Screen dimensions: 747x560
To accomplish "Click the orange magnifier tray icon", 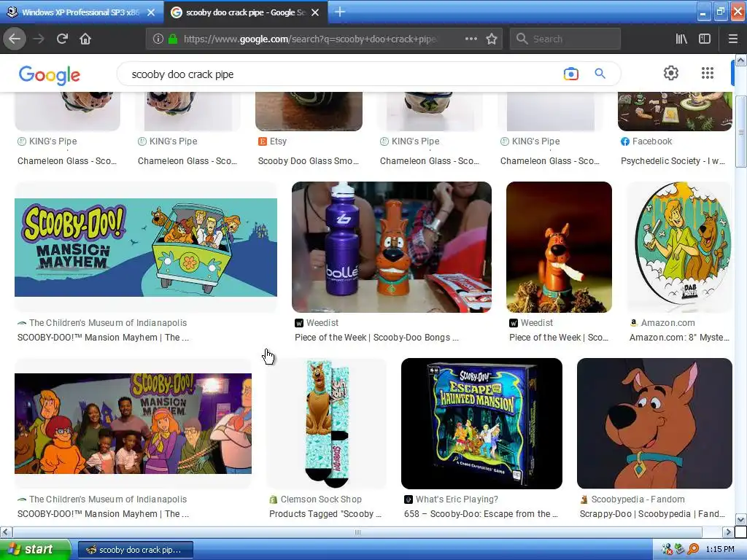I will click(693, 550).
